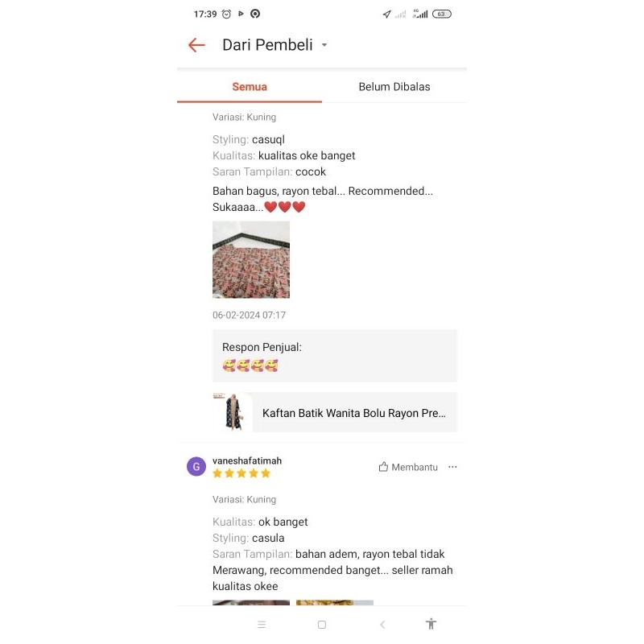Open the accessibility shortcut icon
This screenshot has width=644, height=644.
pyautogui.click(x=431, y=624)
